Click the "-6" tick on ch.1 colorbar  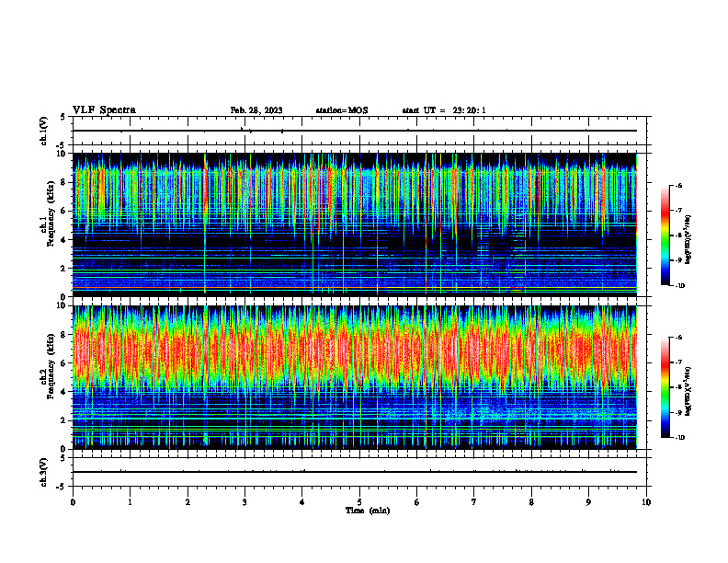point(678,185)
